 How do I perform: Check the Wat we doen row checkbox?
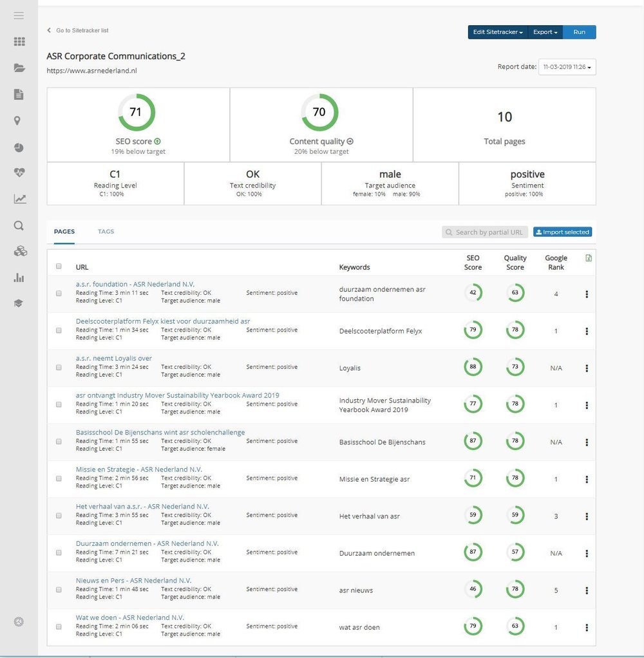(59, 626)
